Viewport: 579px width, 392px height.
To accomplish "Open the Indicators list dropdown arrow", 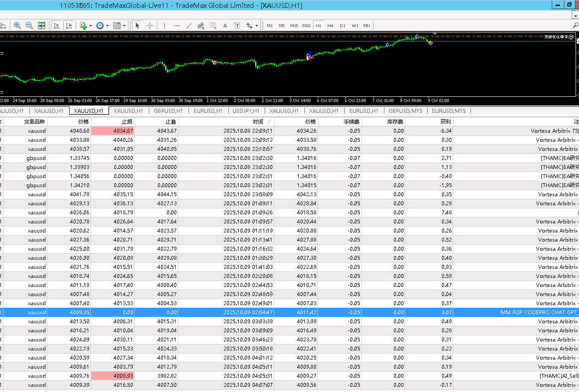I will pos(90,25).
